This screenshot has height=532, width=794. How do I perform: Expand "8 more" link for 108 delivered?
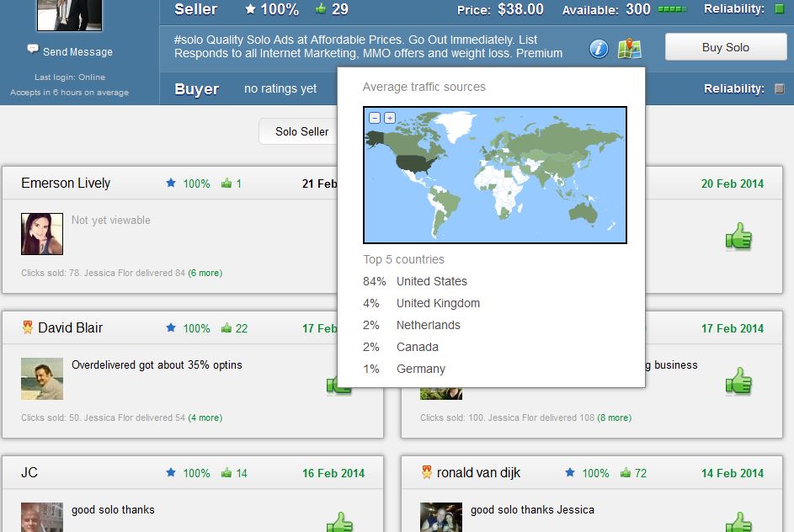[x=614, y=418]
